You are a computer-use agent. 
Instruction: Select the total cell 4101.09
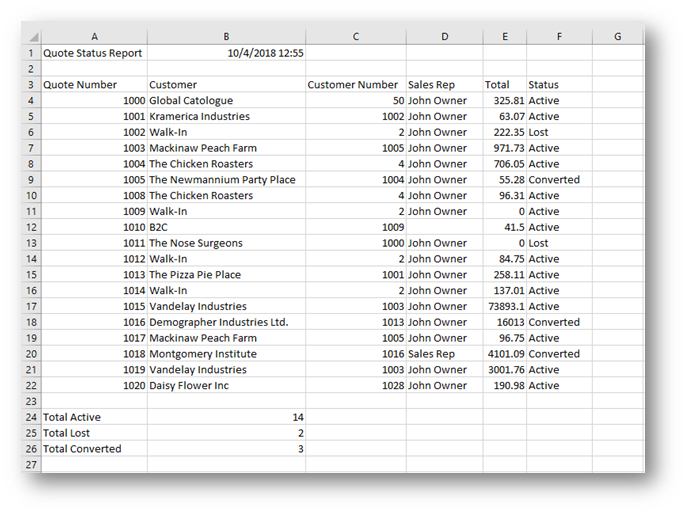click(x=505, y=353)
